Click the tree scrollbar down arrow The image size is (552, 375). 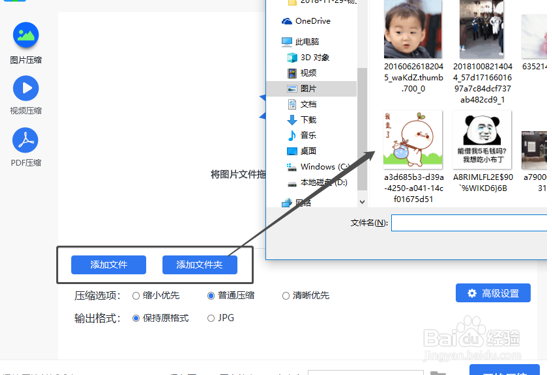362,202
